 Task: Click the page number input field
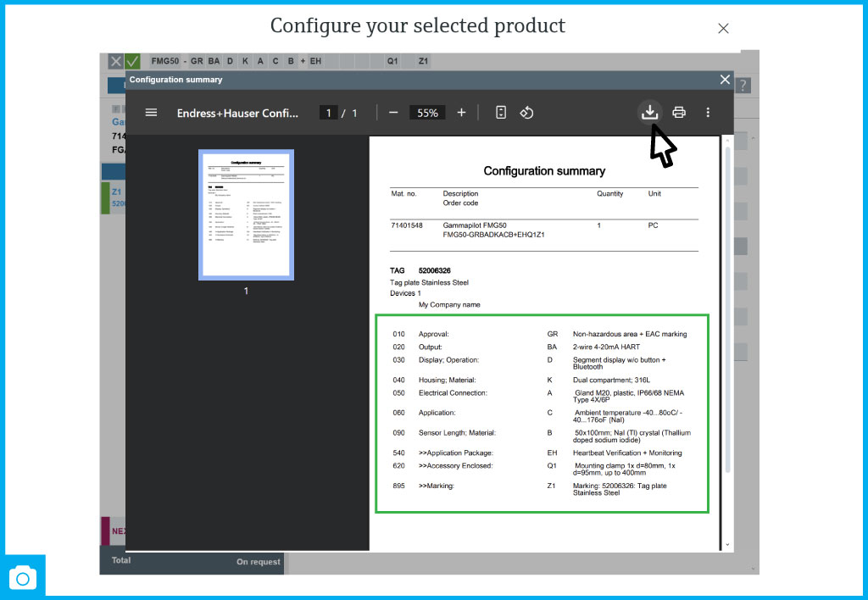329,113
